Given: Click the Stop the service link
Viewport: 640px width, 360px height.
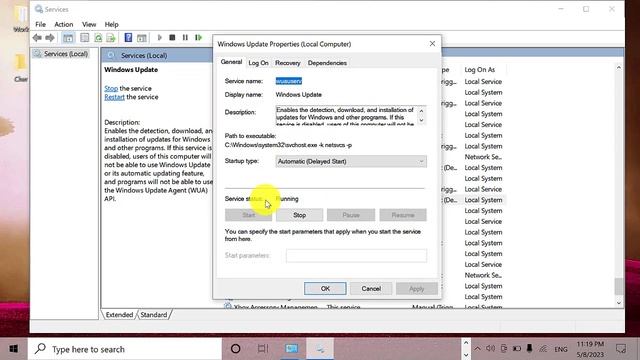Looking at the screenshot, I should [111, 89].
